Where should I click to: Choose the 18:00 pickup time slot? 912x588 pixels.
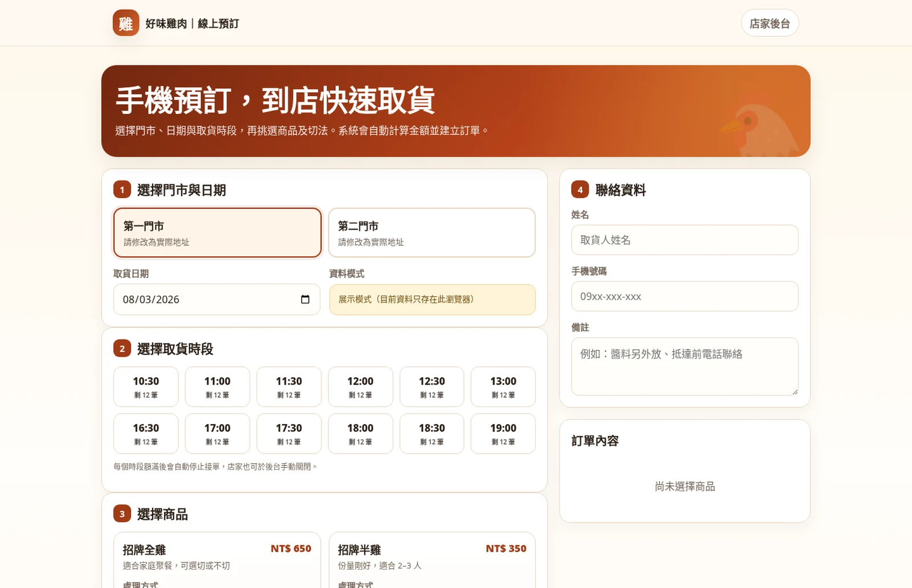point(360,434)
